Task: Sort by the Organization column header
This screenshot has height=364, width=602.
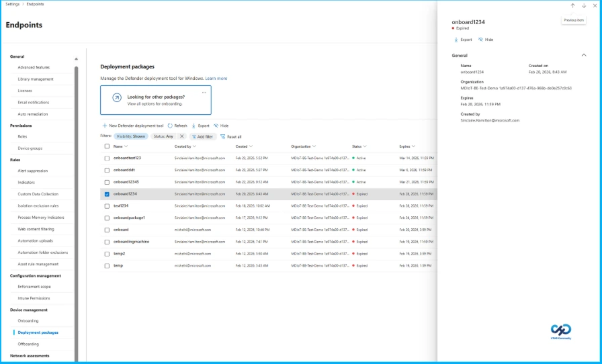Action: click(x=303, y=146)
